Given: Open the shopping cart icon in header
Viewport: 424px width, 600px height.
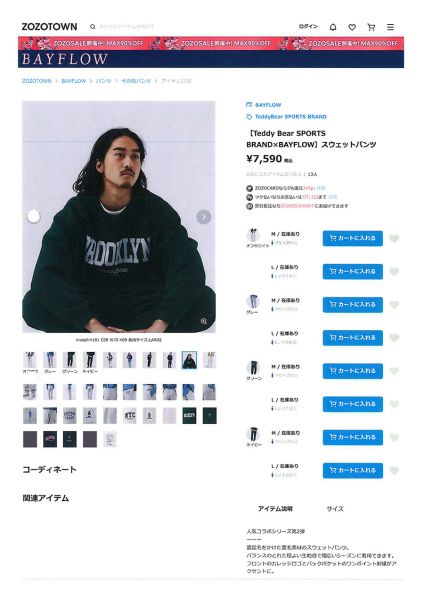Looking at the screenshot, I should click(x=371, y=27).
